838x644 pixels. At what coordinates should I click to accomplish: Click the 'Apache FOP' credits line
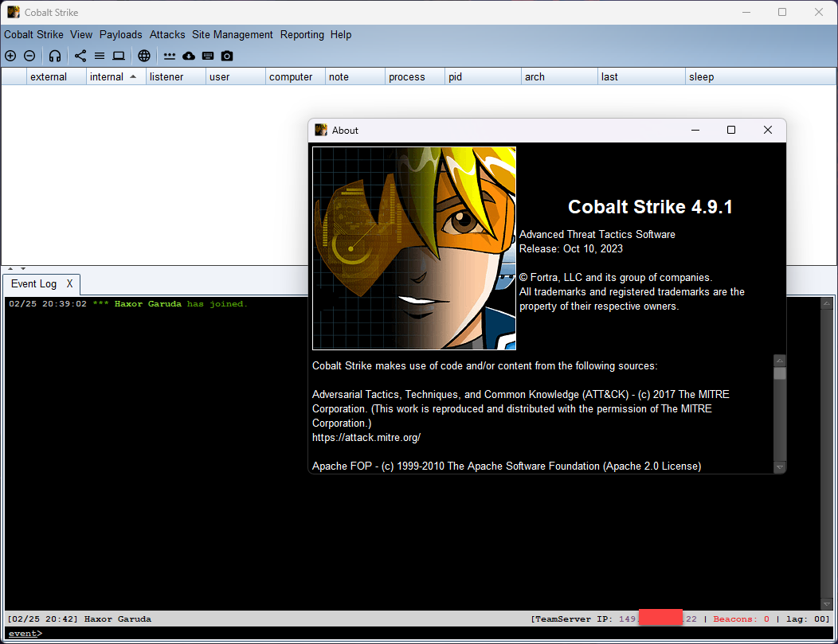(506, 466)
